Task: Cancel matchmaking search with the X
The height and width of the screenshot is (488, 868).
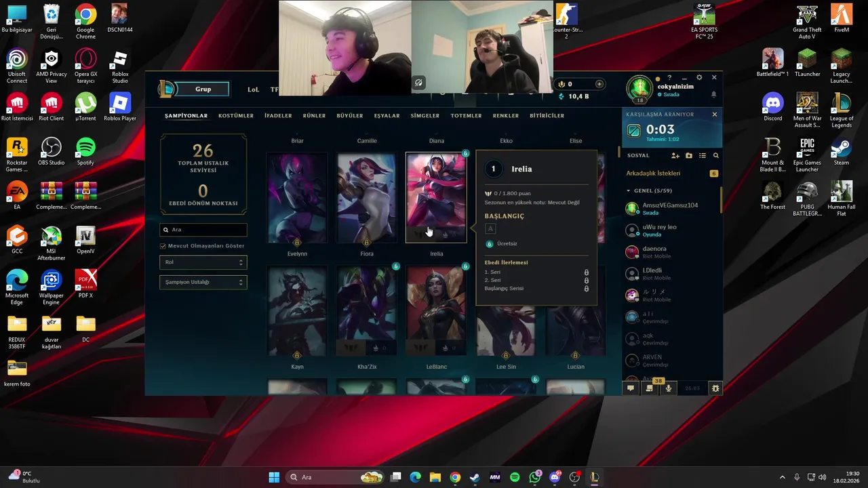Action: click(x=714, y=115)
